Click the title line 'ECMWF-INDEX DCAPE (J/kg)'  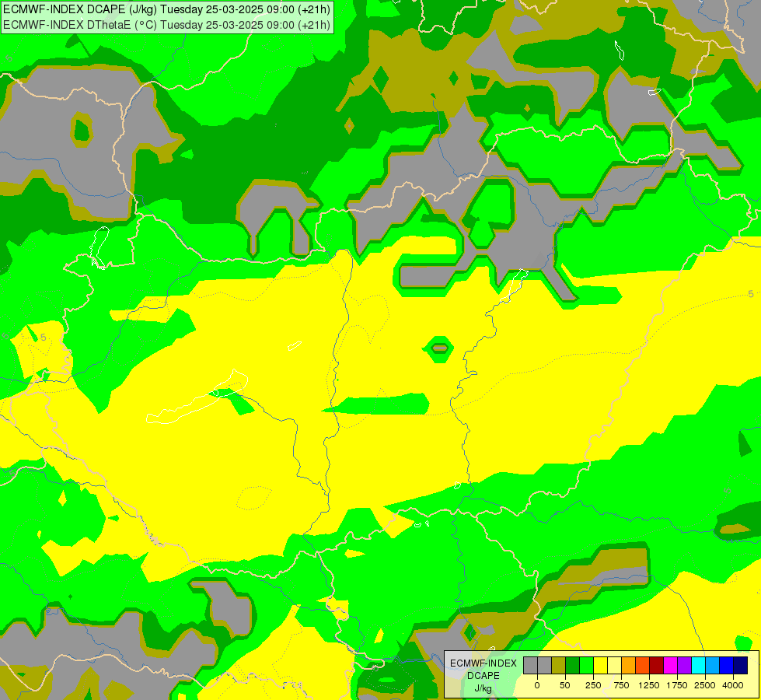coord(79,9)
